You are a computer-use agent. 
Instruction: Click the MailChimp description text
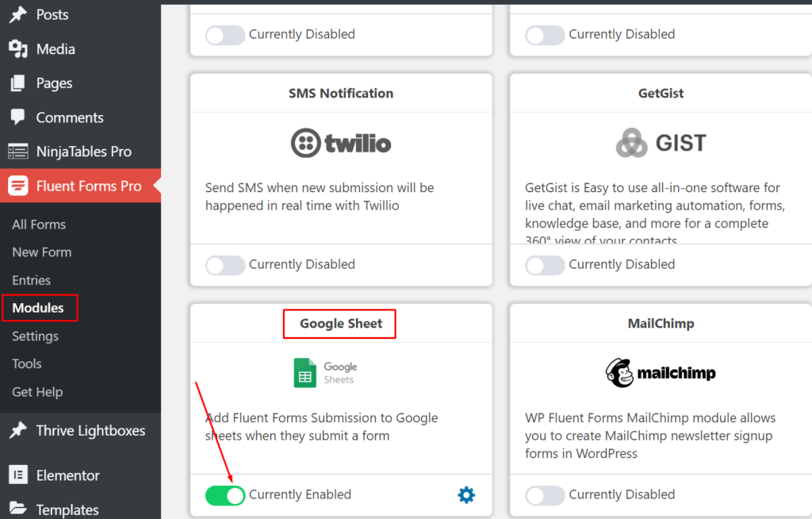point(650,436)
